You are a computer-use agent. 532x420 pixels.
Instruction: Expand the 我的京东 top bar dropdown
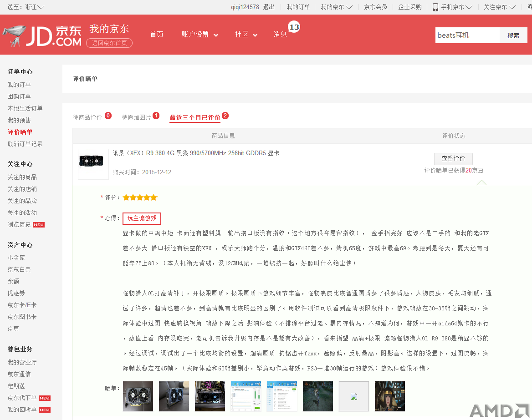click(337, 7)
